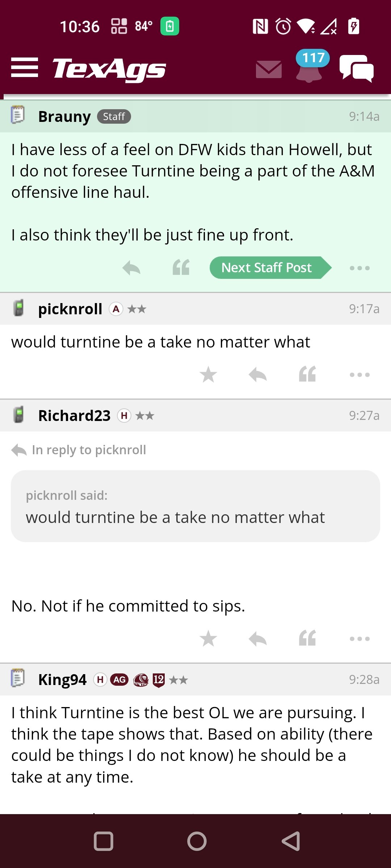Open the forum chat bubbles icon
This screenshot has height=868, width=391.
[x=357, y=68]
